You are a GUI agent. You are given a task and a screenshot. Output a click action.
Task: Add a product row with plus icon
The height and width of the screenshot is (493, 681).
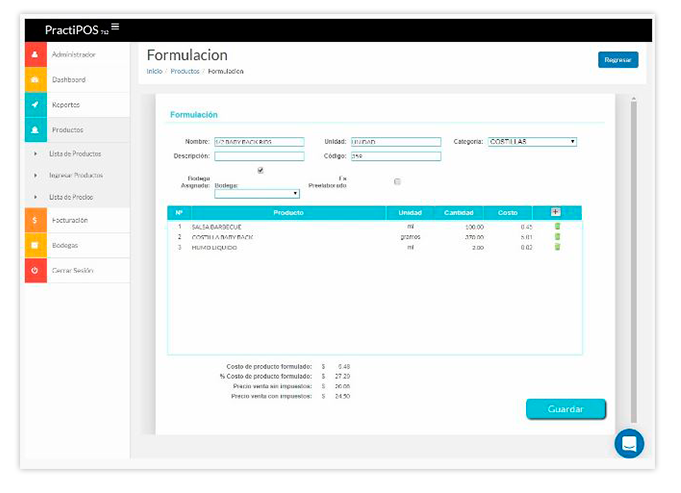[556, 212]
